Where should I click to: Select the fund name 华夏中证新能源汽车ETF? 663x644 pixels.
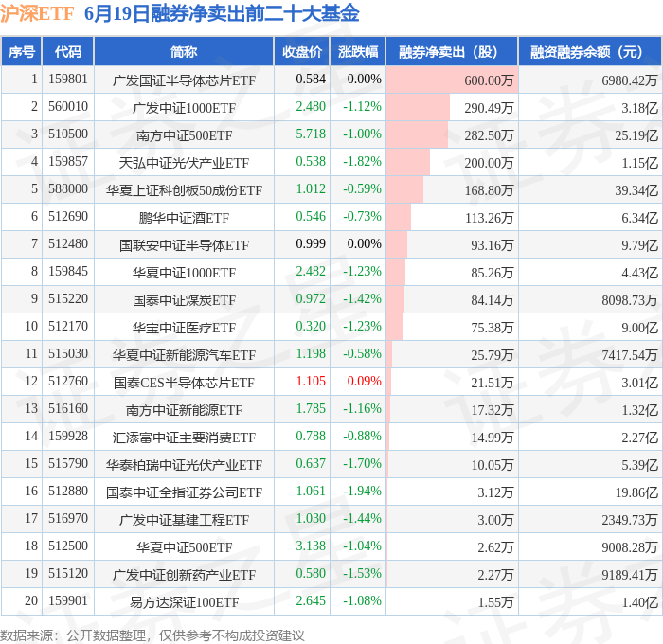(x=184, y=355)
